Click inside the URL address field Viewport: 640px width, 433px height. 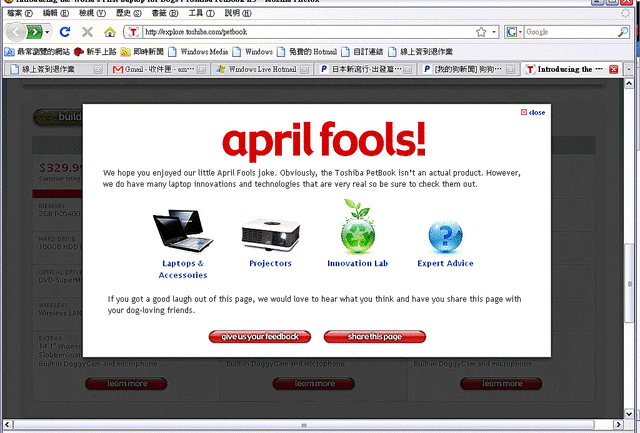(300, 32)
